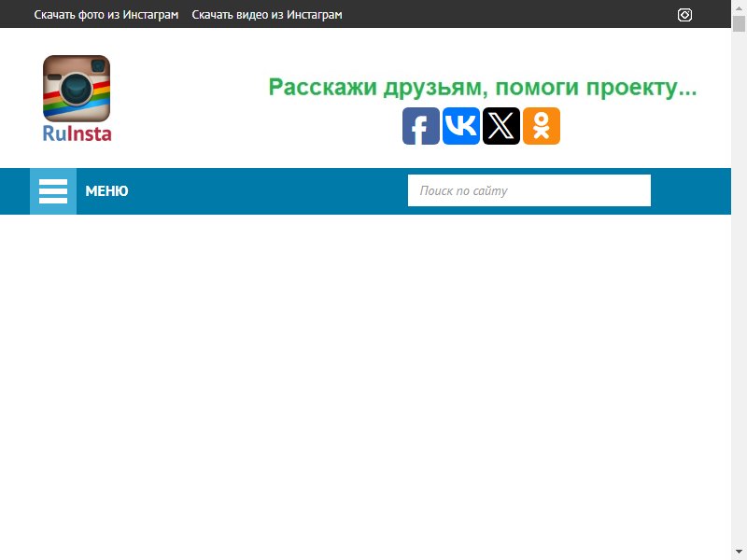Click the RuInsta text under logo
Viewport: 747px width, 560px height.
click(78, 133)
